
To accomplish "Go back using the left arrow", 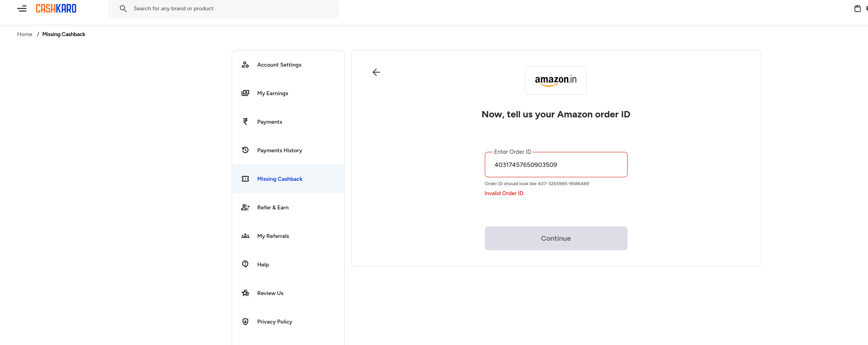I will click(x=376, y=72).
